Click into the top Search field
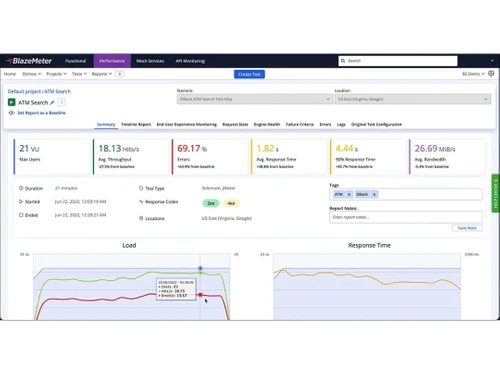Image resolution: width=500 pixels, height=375 pixels. [x=398, y=61]
